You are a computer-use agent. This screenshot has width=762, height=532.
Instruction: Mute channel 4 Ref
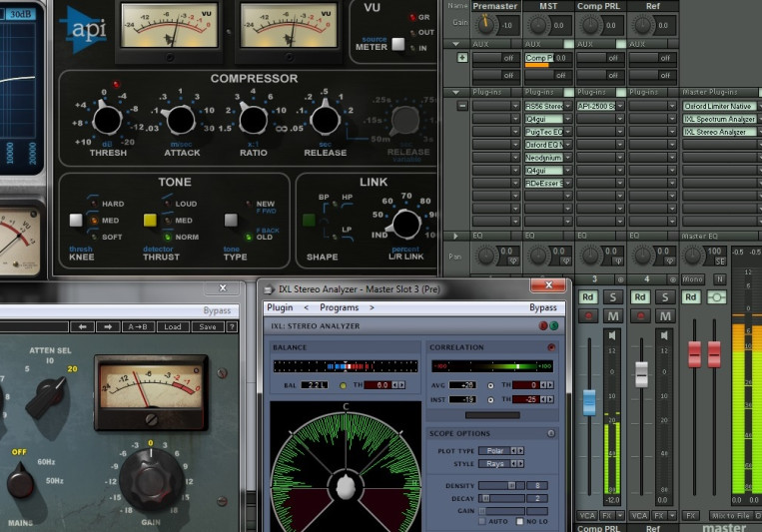pos(665,316)
